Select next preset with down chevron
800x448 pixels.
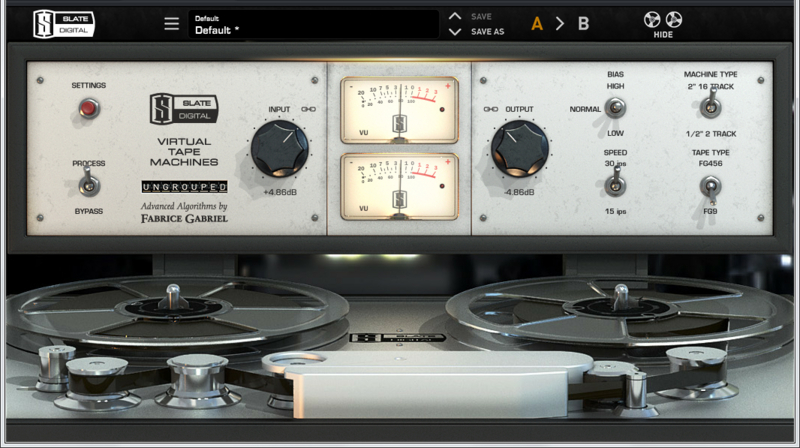tap(455, 32)
